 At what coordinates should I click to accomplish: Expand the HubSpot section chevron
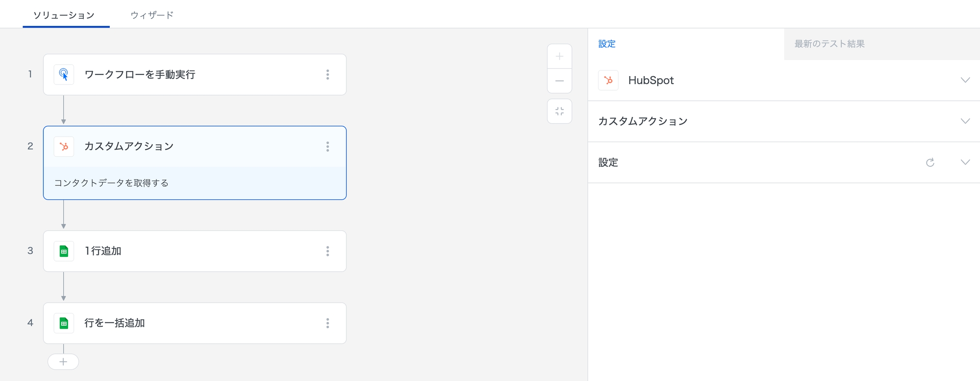[965, 80]
